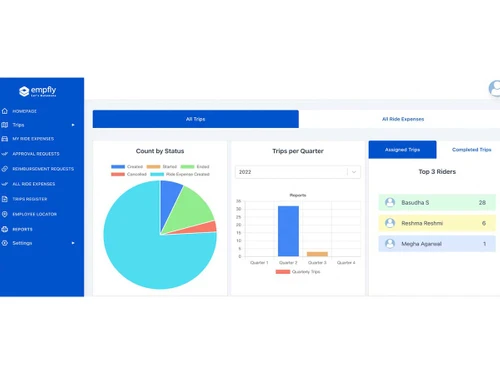The image size is (500, 375).
Task: Toggle the Created legend swatch
Action: coord(118,167)
